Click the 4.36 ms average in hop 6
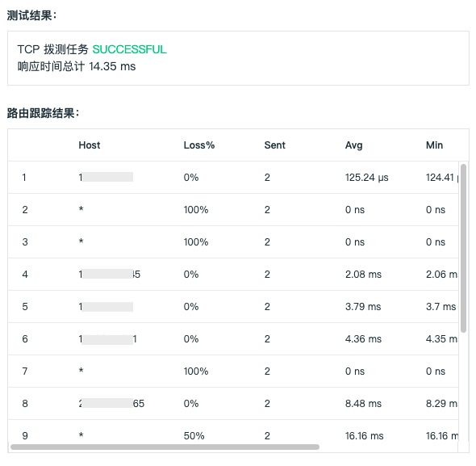Viewport: 476px width, 466px height. click(363, 339)
